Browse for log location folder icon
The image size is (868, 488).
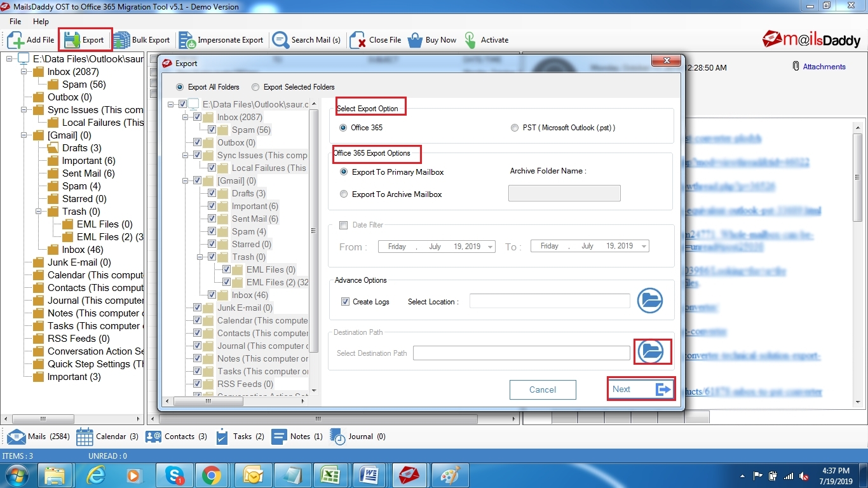650,301
